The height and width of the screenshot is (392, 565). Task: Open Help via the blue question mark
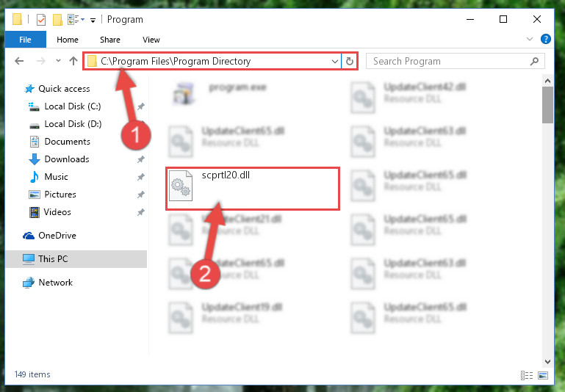(x=546, y=39)
